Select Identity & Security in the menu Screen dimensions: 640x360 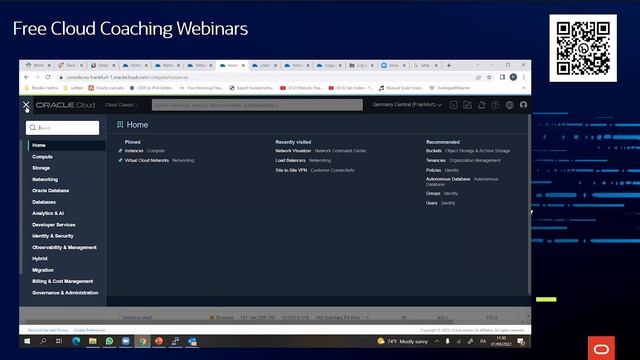click(x=53, y=236)
